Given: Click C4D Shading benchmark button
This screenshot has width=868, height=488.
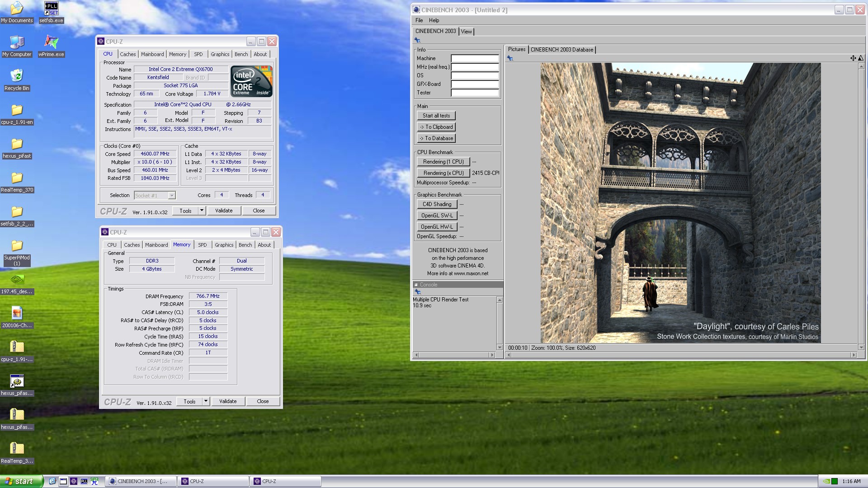Looking at the screenshot, I should pyautogui.click(x=437, y=204).
